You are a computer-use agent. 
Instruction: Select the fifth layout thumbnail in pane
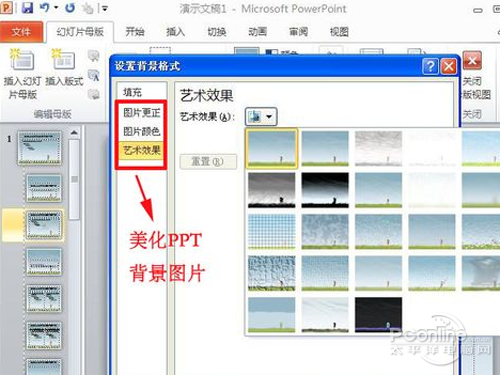click(x=44, y=299)
